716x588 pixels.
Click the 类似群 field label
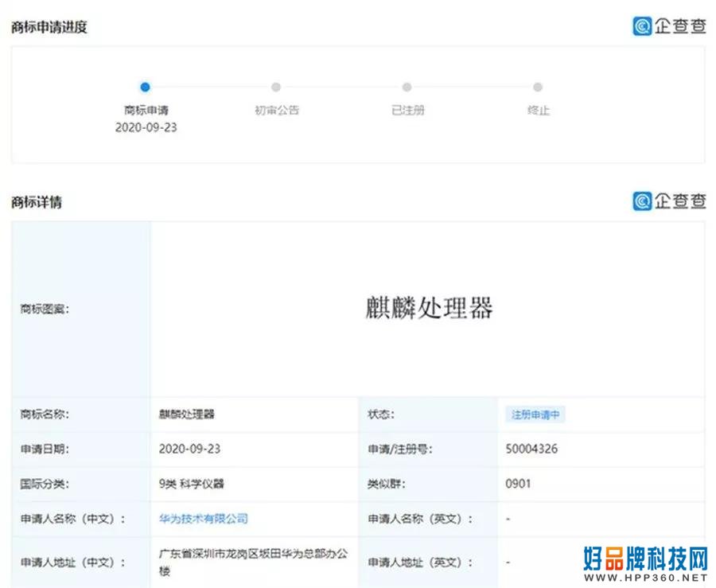tap(387, 484)
